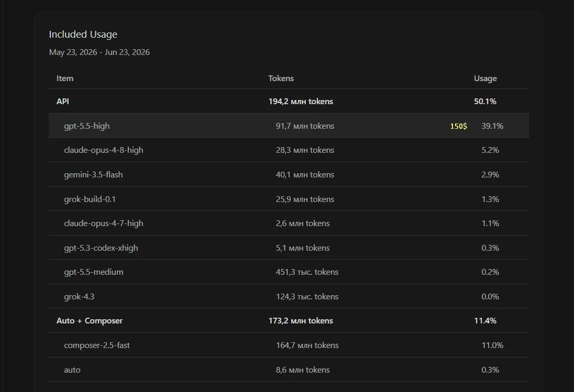Select the grok-build-0.1 row
Image resolution: width=574 pixels, height=392 pixels.
pyautogui.click(x=289, y=199)
